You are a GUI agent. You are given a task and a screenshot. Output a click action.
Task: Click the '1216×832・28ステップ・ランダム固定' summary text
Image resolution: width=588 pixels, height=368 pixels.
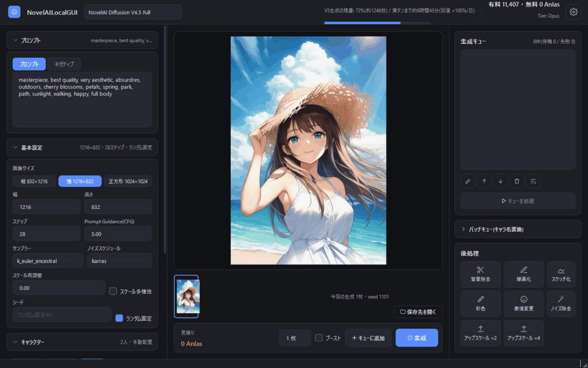pos(116,148)
